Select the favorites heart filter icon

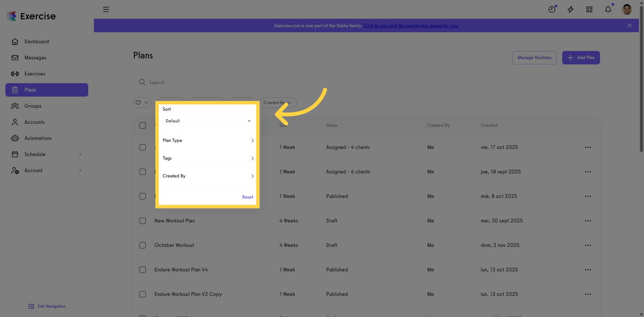pos(139,102)
